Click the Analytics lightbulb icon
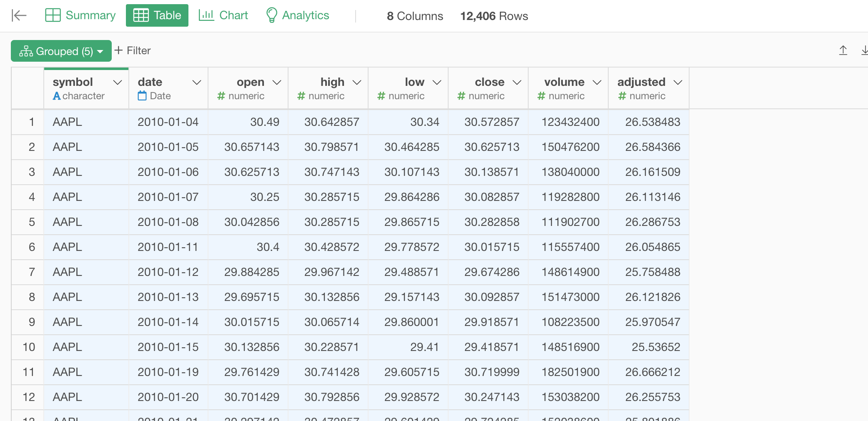Image resolution: width=868 pixels, height=421 pixels. tap(271, 15)
